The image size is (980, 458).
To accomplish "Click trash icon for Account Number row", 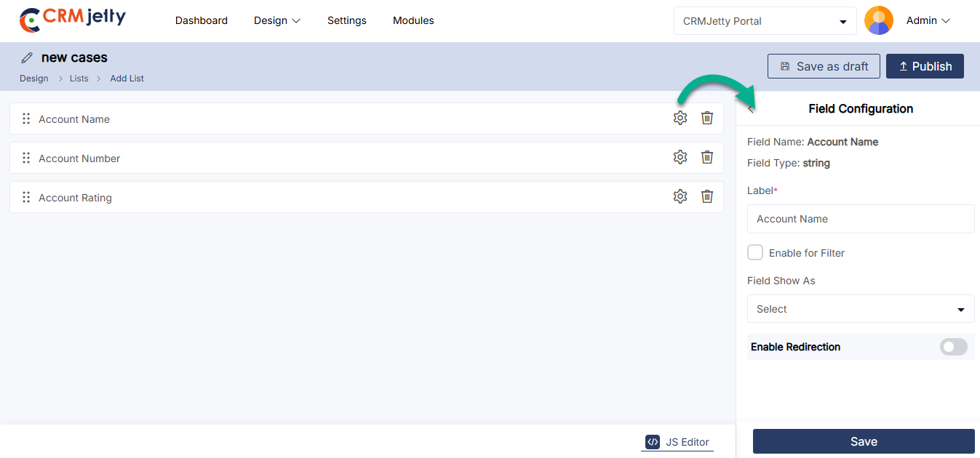I will tap(706, 157).
